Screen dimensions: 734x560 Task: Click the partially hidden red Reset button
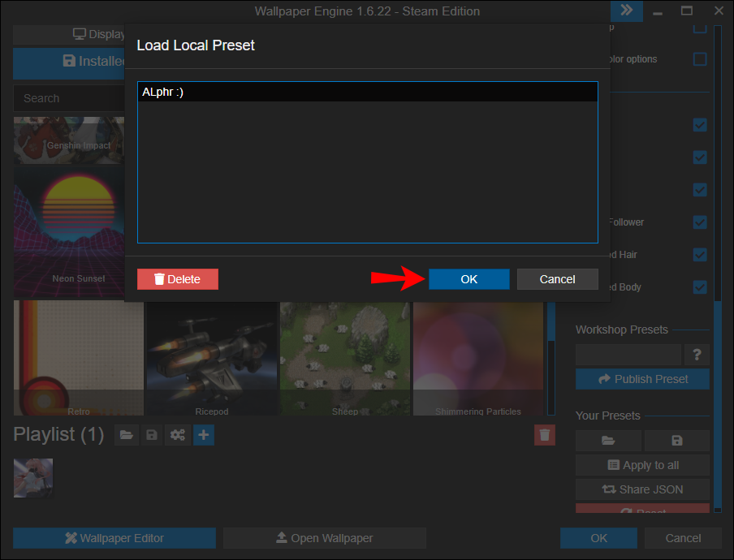tap(642, 509)
